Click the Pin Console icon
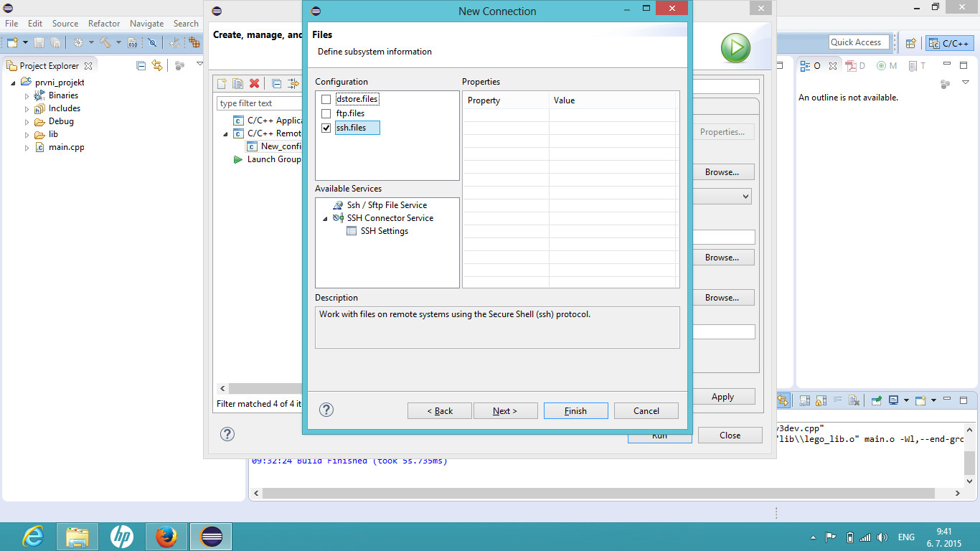The width and height of the screenshot is (980, 551). tap(877, 400)
